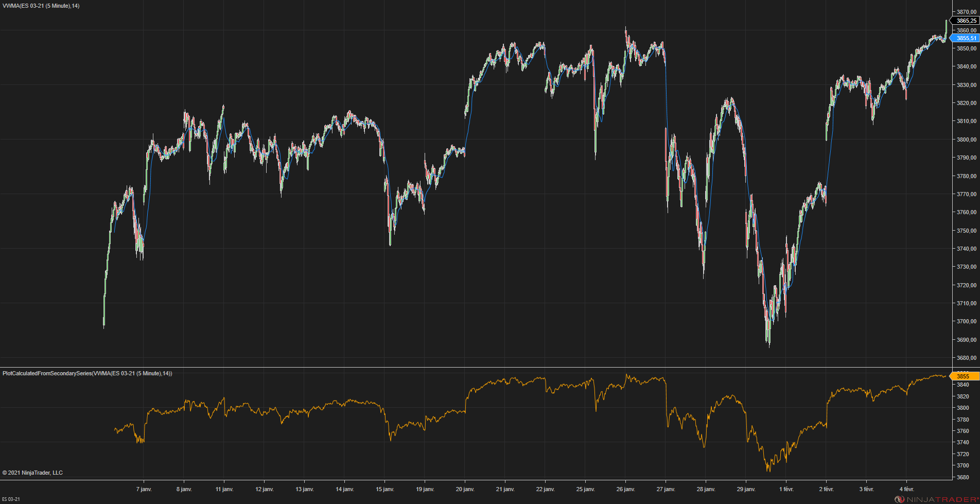
Task: Select the 11 janv. date on time axis
Action: [x=224, y=489]
